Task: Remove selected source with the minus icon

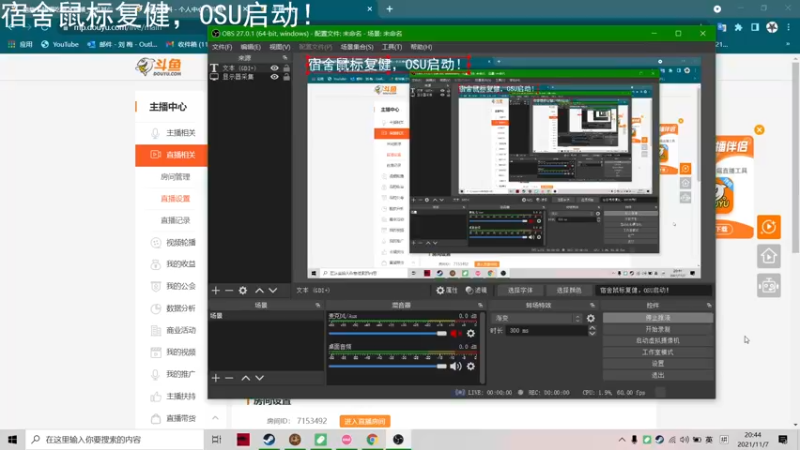Action: tap(229, 290)
